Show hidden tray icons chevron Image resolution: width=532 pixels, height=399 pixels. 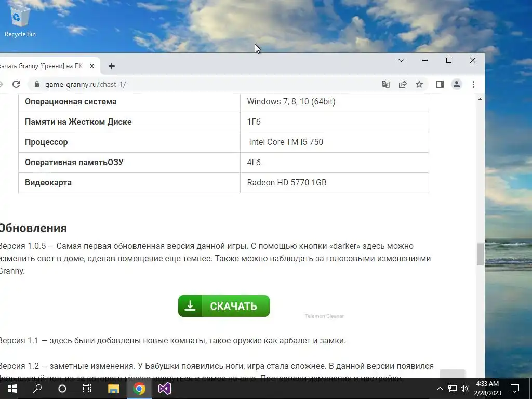(x=440, y=389)
